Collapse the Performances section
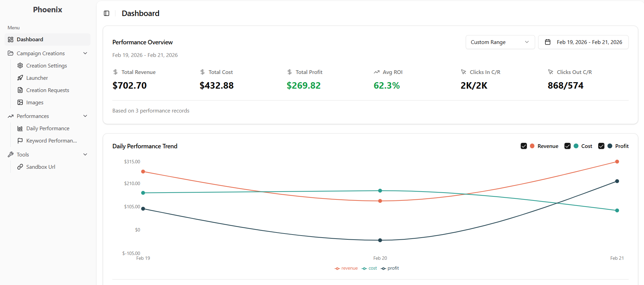The height and width of the screenshot is (285, 644). coord(85,116)
